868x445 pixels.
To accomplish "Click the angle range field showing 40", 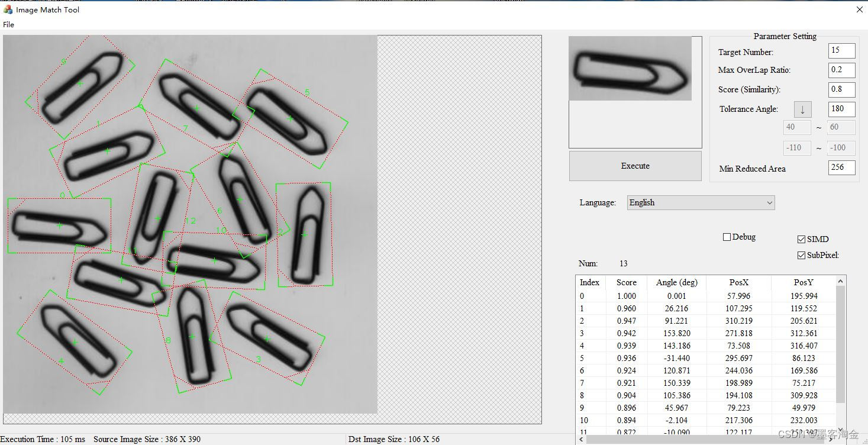I will click(x=797, y=127).
